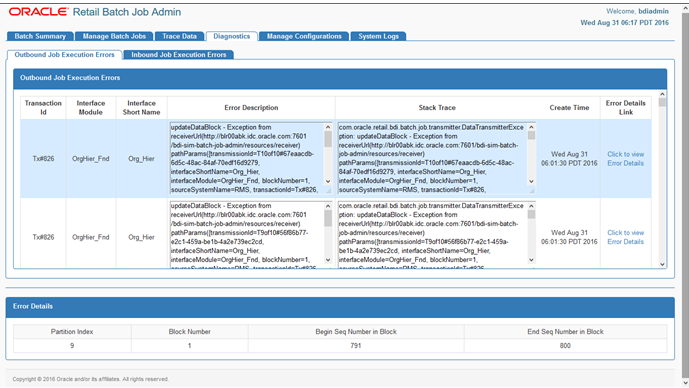Click page scrollbar up arrow
Image resolution: width=689 pixels, height=388 pixels.
685,7
